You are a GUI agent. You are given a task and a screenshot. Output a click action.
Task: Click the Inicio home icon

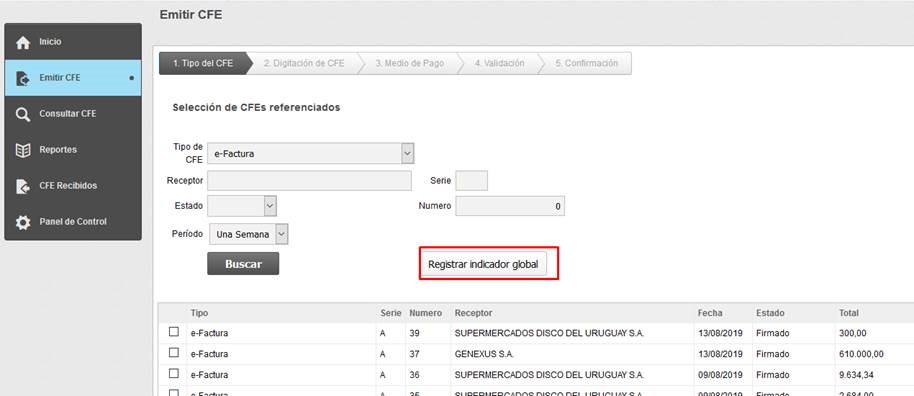(x=23, y=43)
